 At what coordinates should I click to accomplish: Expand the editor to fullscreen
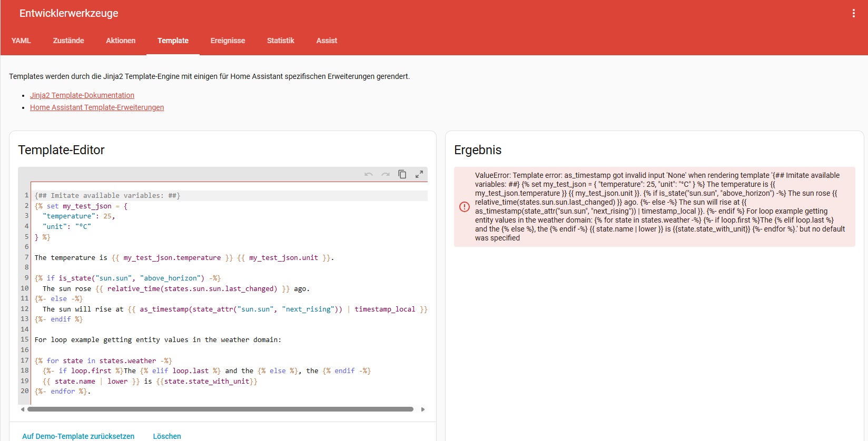point(419,174)
